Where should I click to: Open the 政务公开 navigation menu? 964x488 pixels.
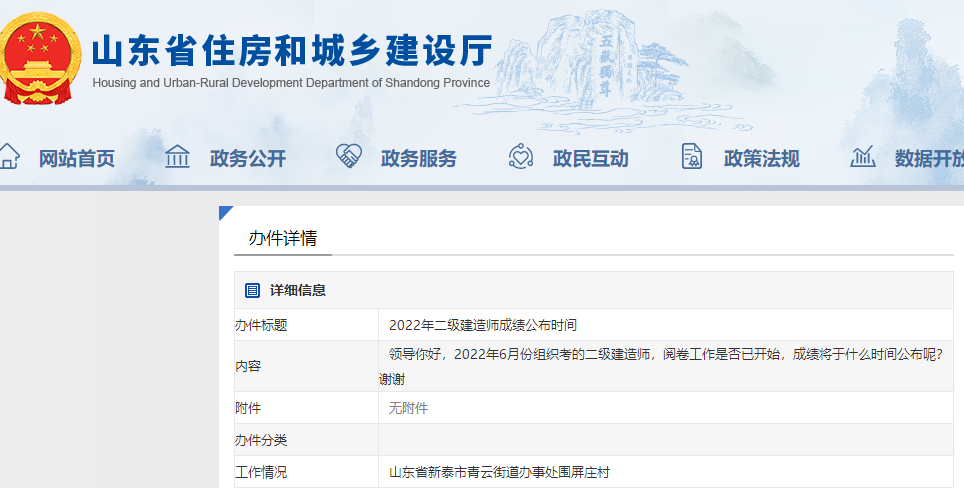[x=248, y=158]
